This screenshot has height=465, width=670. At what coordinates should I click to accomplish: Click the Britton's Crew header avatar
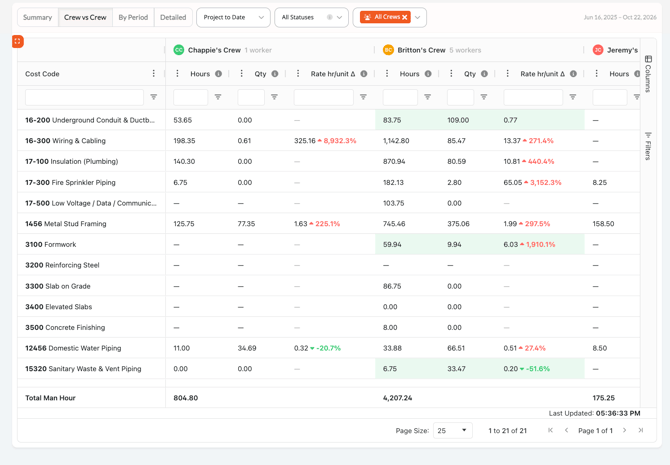pos(388,50)
